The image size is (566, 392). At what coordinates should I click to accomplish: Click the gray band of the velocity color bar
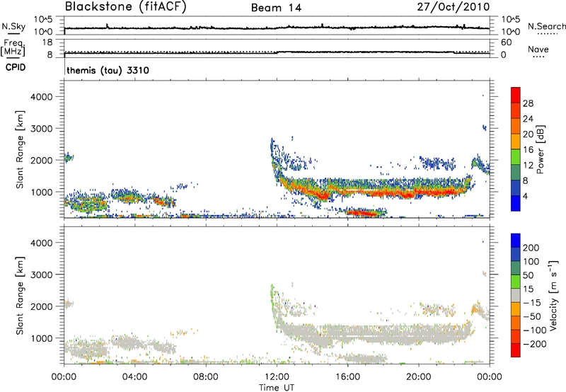click(x=516, y=295)
